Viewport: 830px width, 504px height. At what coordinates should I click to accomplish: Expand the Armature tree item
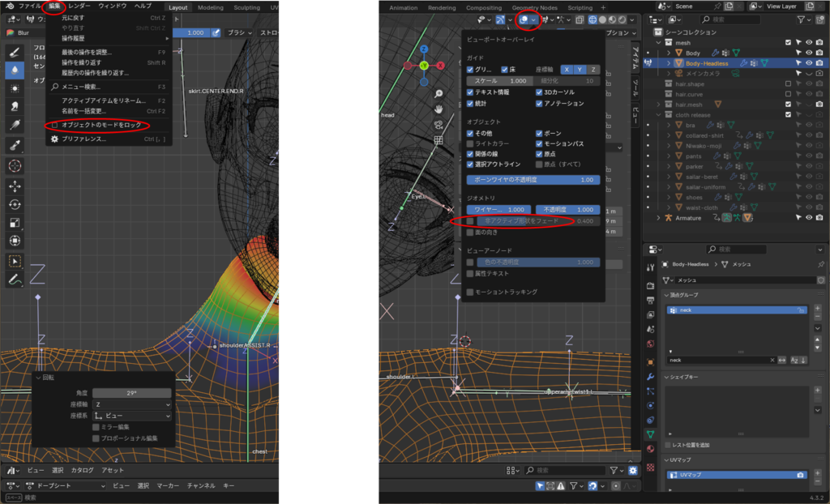[x=658, y=218]
